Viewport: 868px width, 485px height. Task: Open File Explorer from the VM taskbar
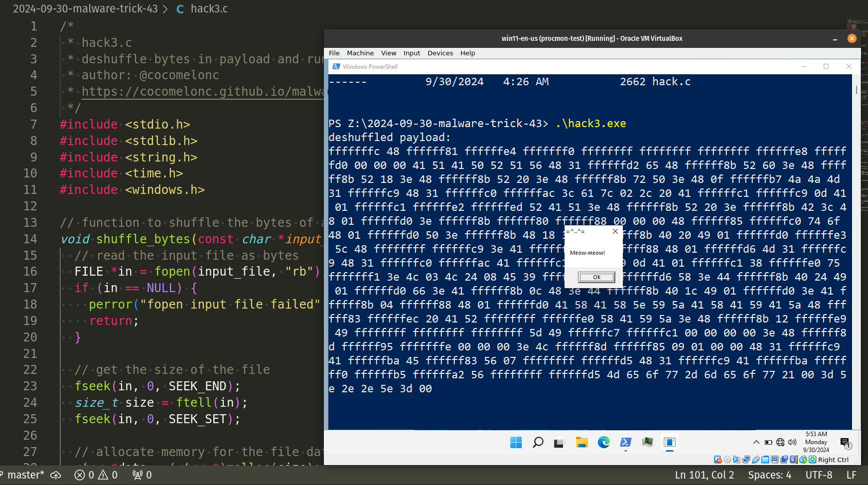581,442
